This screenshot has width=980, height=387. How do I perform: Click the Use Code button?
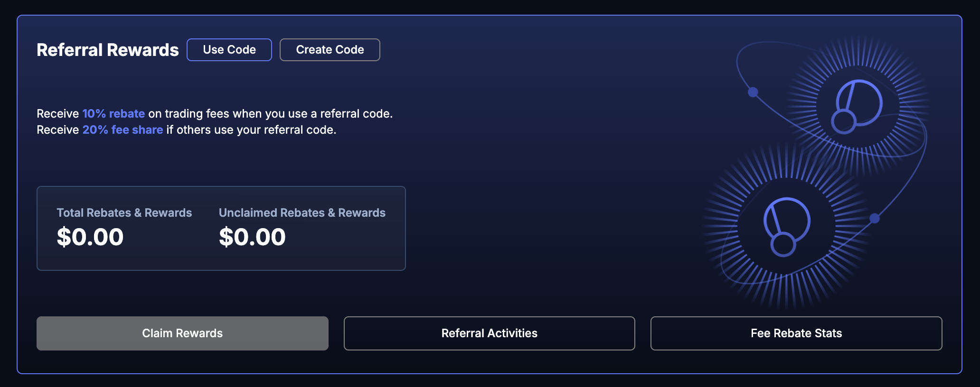[229, 50]
